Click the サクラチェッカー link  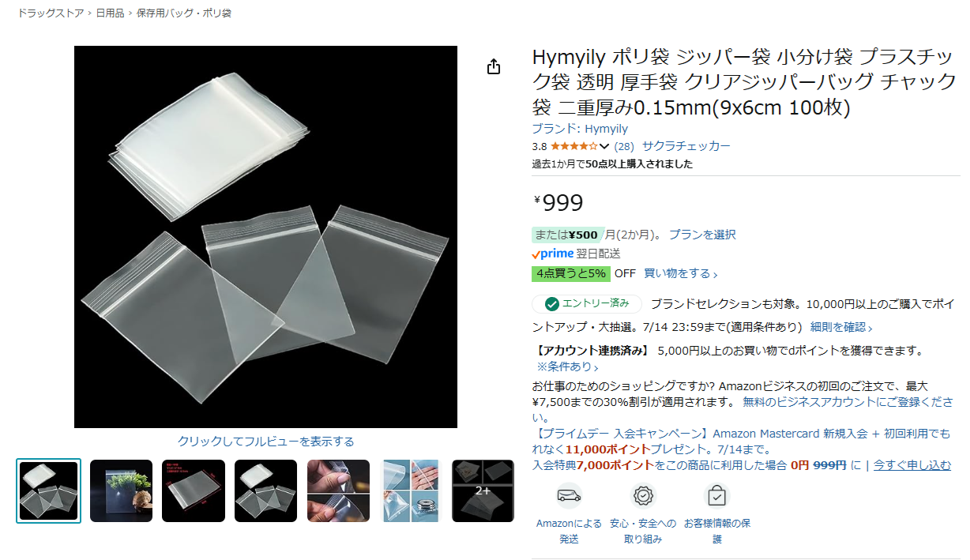pyautogui.click(x=686, y=146)
